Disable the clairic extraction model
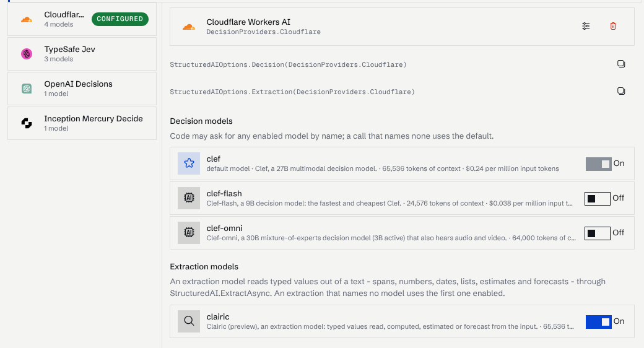The height and width of the screenshot is (348, 644). [598, 322]
